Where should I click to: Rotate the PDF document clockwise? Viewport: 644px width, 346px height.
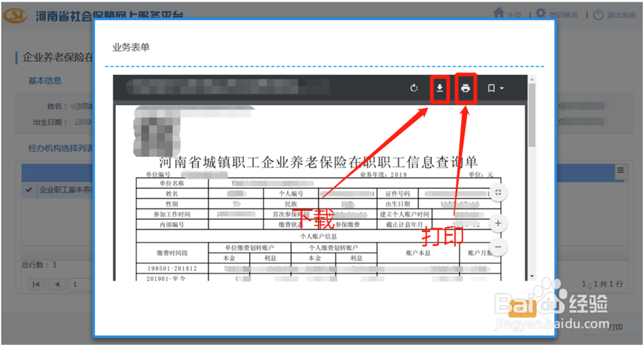click(413, 88)
